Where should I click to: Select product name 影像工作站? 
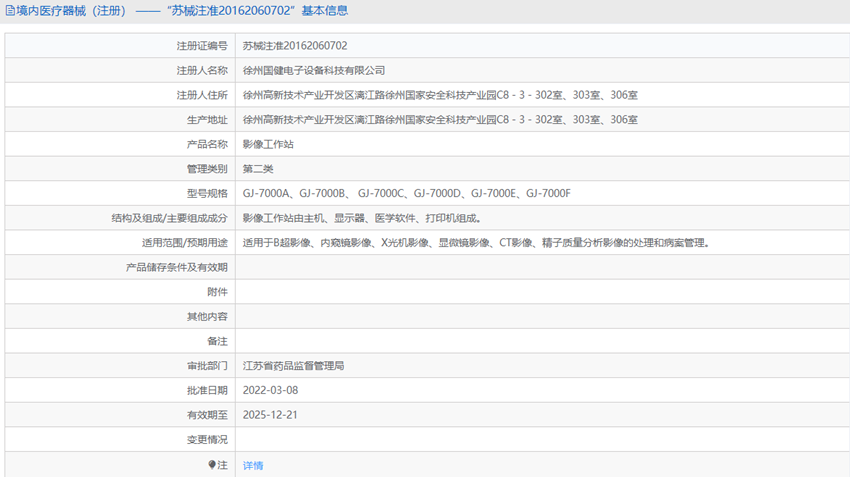(x=268, y=144)
